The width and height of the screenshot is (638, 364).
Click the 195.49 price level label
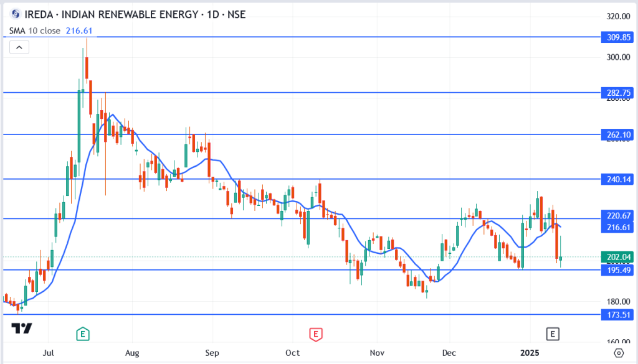[615, 270]
